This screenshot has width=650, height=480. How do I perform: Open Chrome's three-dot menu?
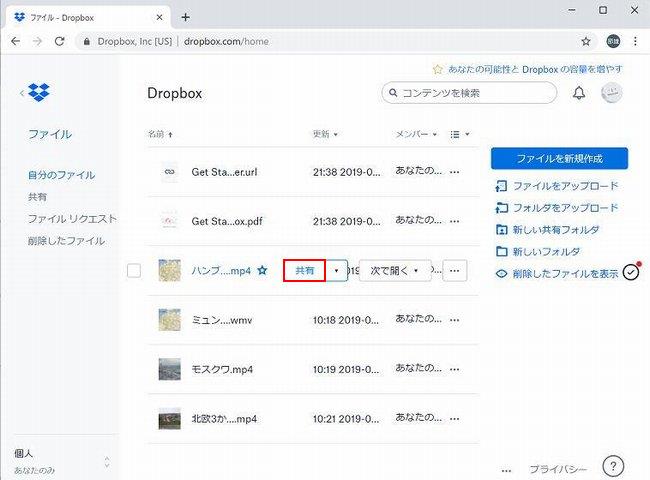point(635,41)
